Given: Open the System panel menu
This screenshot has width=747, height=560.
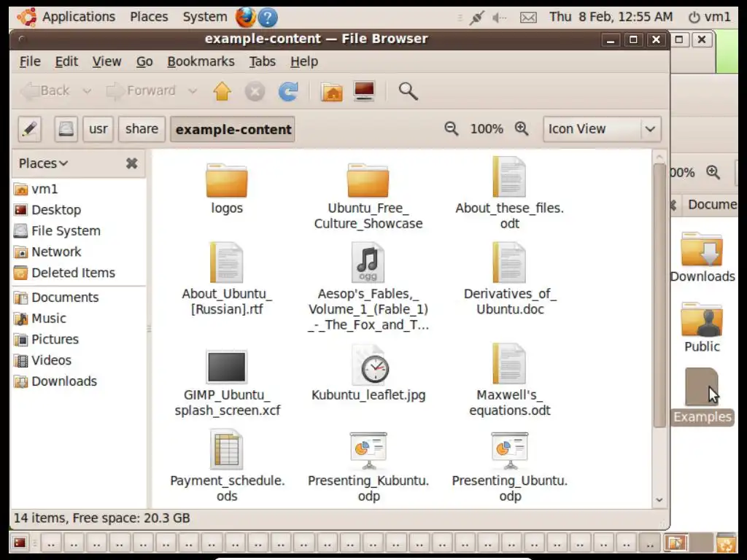Looking at the screenshot, I should 205,17.
